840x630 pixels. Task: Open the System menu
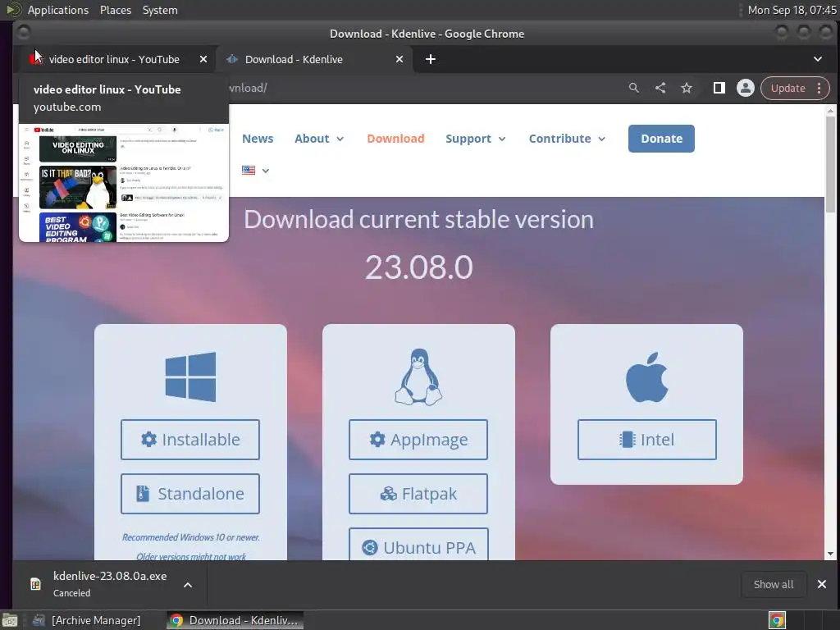pos(160,10)
